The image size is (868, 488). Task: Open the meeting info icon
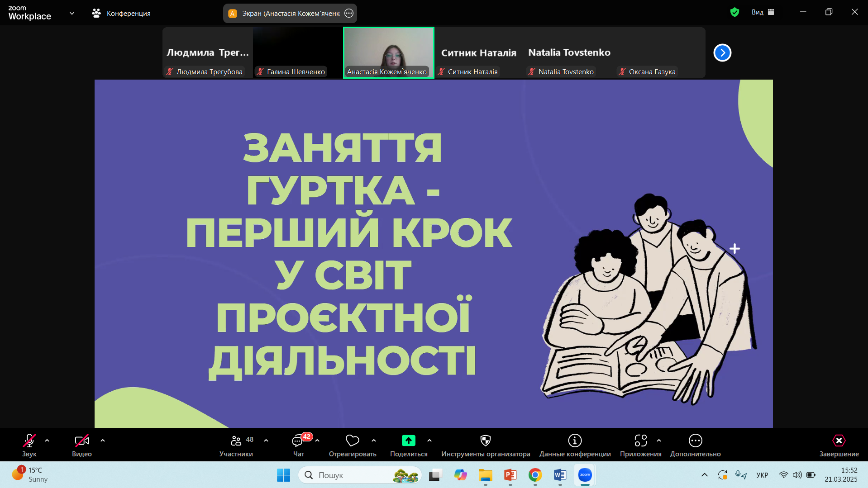(575, 441)
